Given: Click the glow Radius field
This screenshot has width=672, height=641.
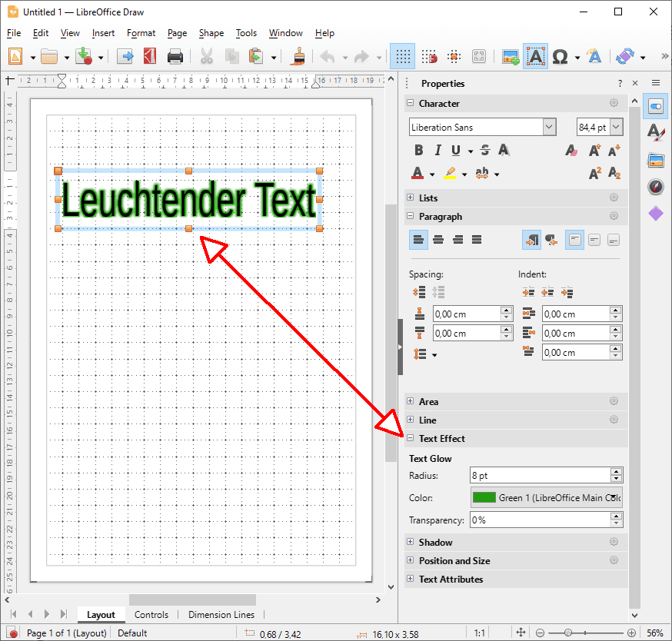Looking at the screenshot, I should point(540,475).
